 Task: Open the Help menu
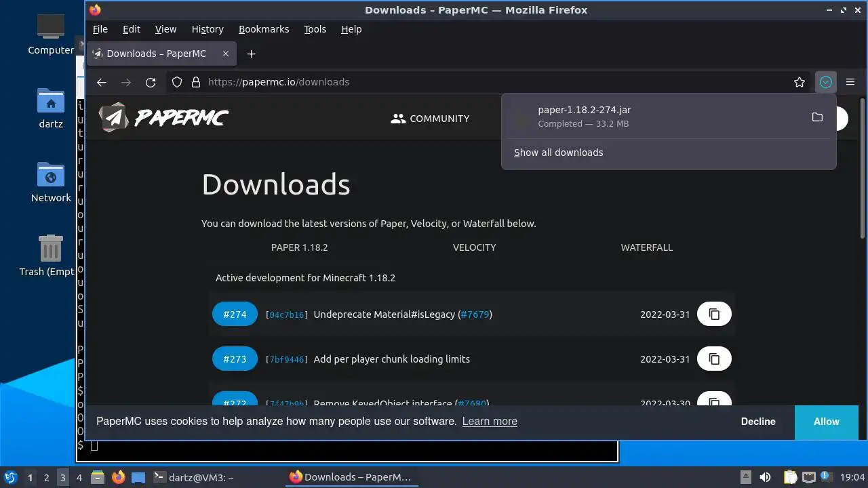click(x=351, y=29)
